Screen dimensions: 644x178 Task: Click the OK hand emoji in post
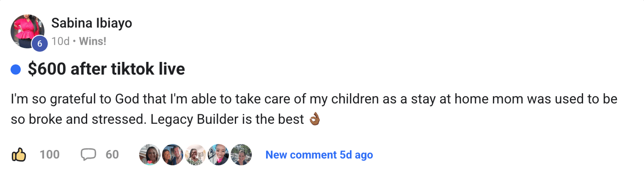(x=315, y=119)
